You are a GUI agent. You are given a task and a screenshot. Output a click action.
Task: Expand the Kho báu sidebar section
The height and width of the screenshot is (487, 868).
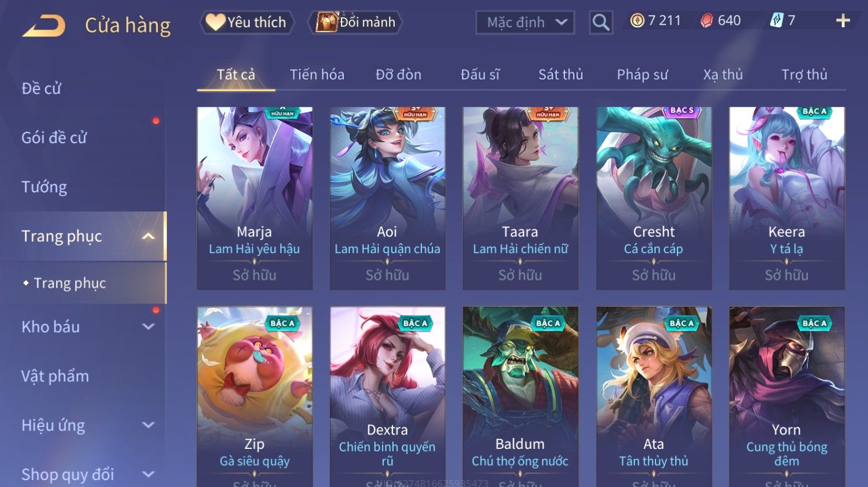148,327
